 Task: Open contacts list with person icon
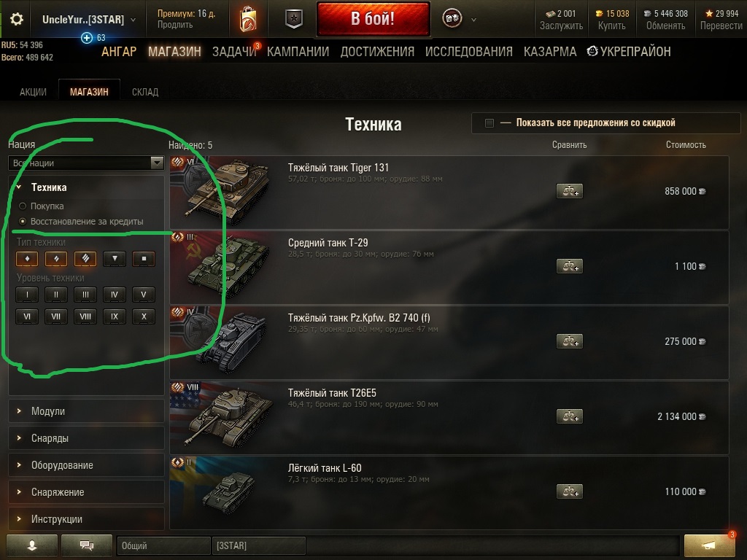click(32, 545)
